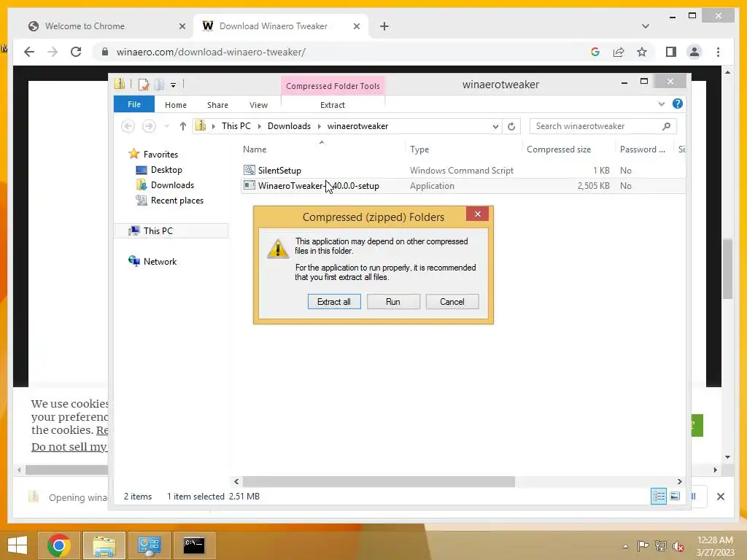This screenshot has height=560, width=747.
Task: Open Desktop in the navigation pane
Action: [x=166, y=169]
